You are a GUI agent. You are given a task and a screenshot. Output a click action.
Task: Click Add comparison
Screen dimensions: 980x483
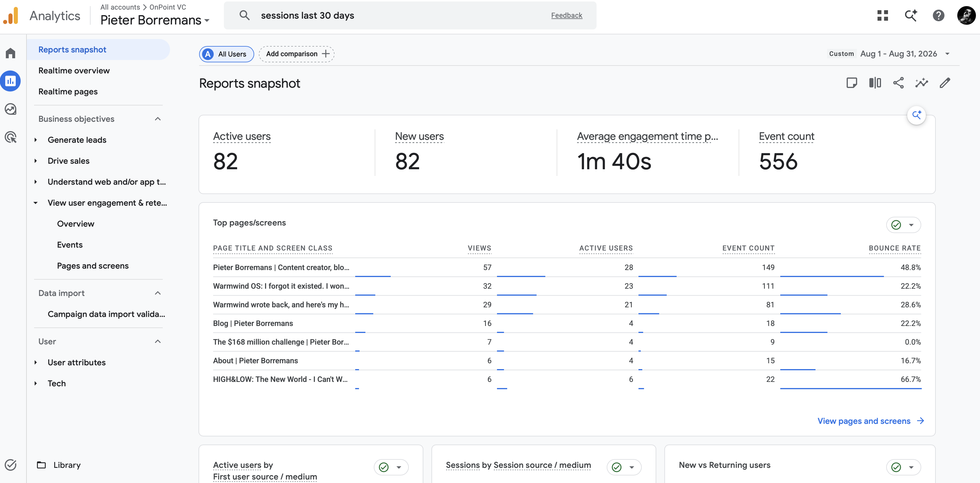coord(296,54)
